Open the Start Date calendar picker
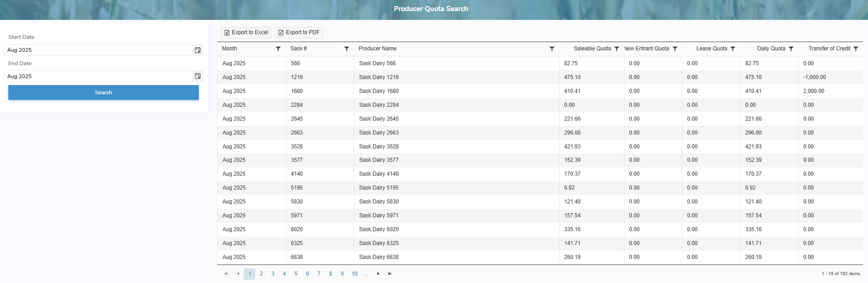Viewport: 868px width, 283px height. pyautogui.click(x=197, y=50)
